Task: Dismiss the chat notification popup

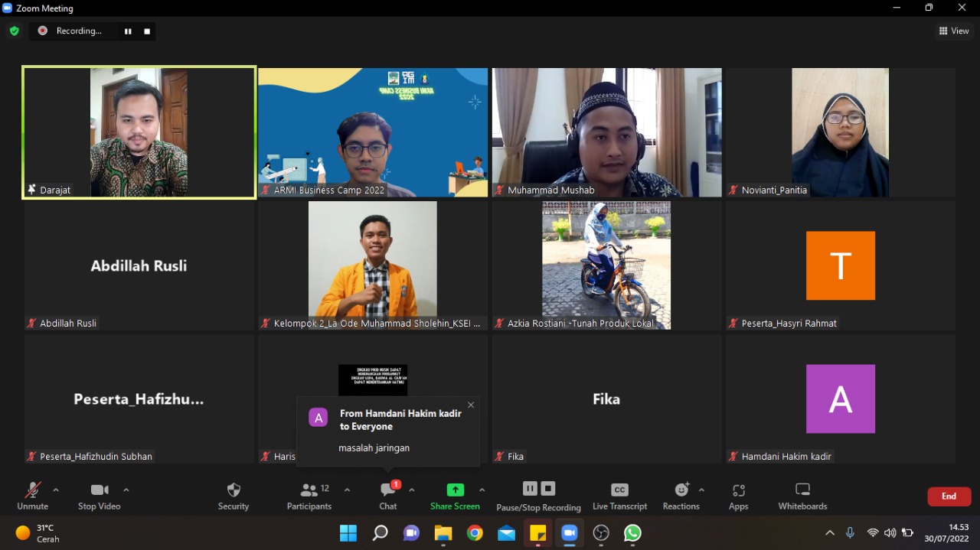Action: click(471, 405)
